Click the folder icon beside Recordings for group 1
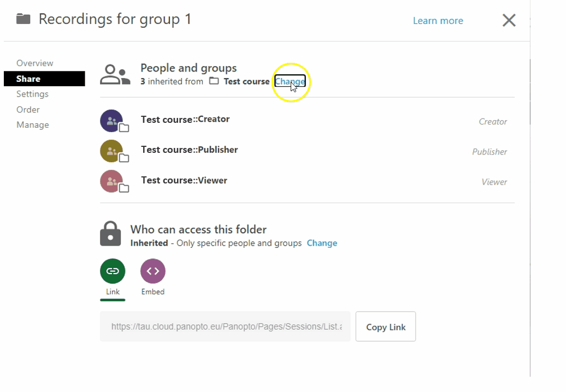The width and height of the screenshot is (566, 392). pyautogui.click(x=23, y=19)
